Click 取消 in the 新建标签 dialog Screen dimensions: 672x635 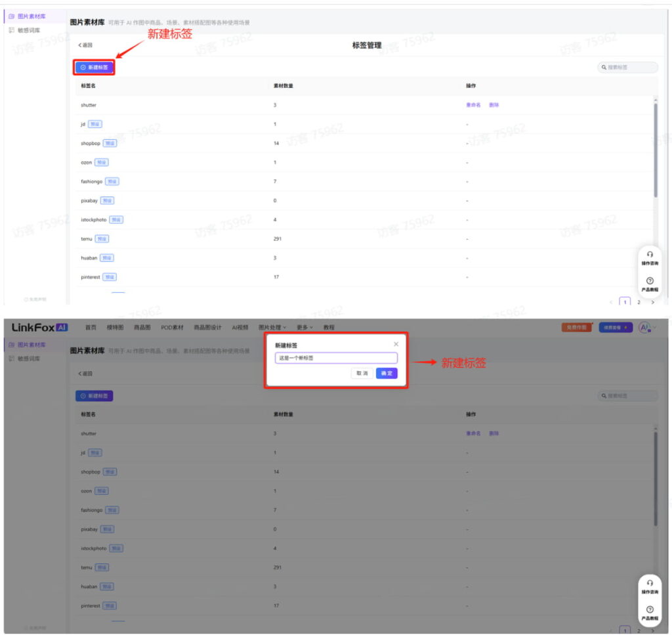click(x=362, y=373)
